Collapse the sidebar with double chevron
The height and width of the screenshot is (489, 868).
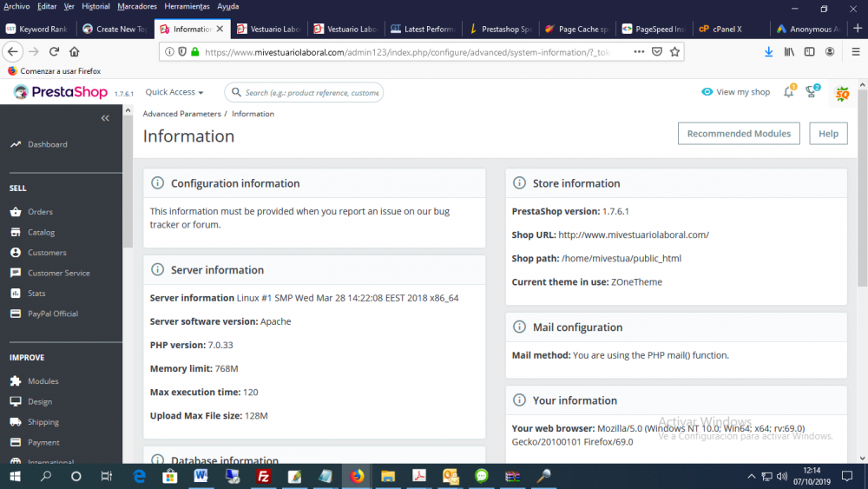coord(105,118)
